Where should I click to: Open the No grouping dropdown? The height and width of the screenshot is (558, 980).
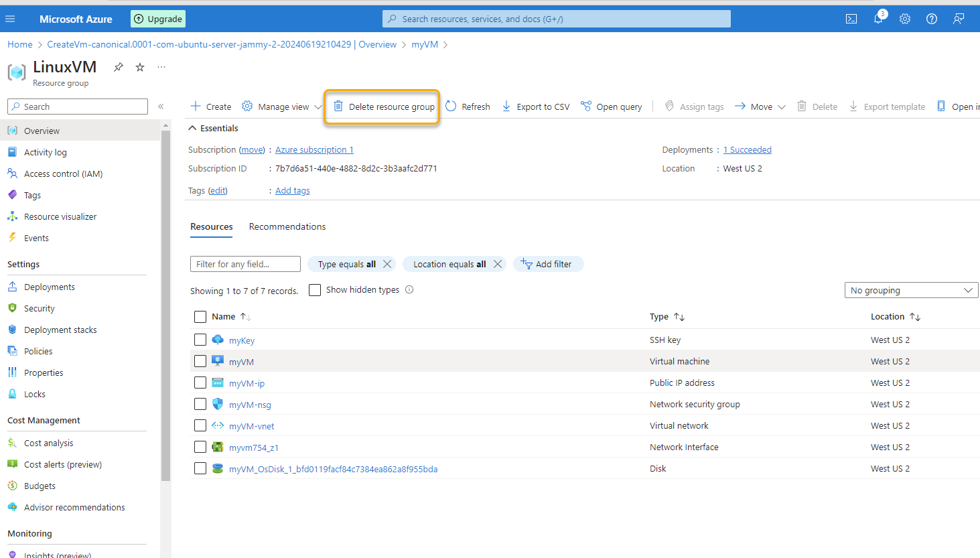tap(911, 290)
